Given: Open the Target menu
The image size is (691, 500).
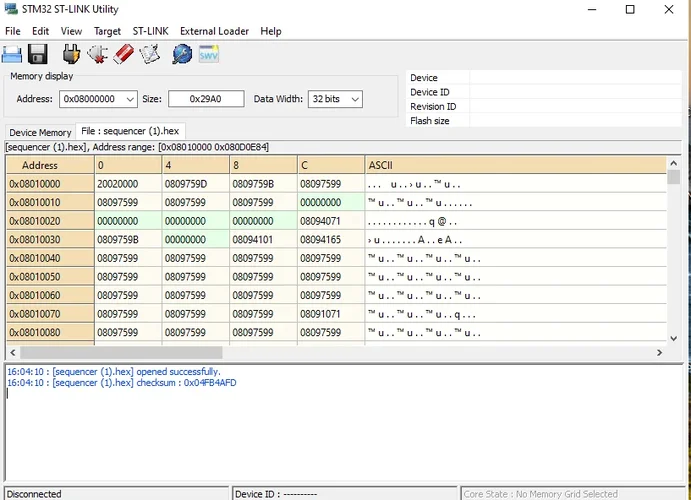Looking at the screenshot, I should pyautogui.click(x=107, y=31).
